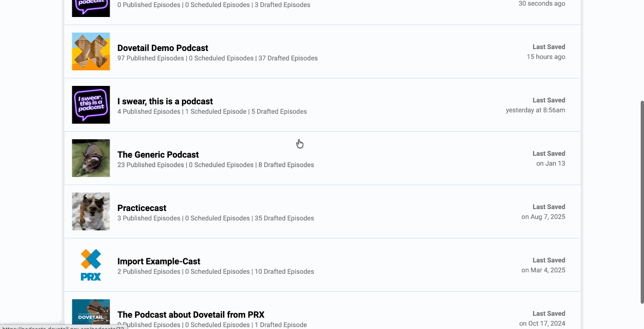This screenshot has width=644, height=329.
Task: Click the '97 Published Episodes' stats line
Action: click(x=151, y=59)
